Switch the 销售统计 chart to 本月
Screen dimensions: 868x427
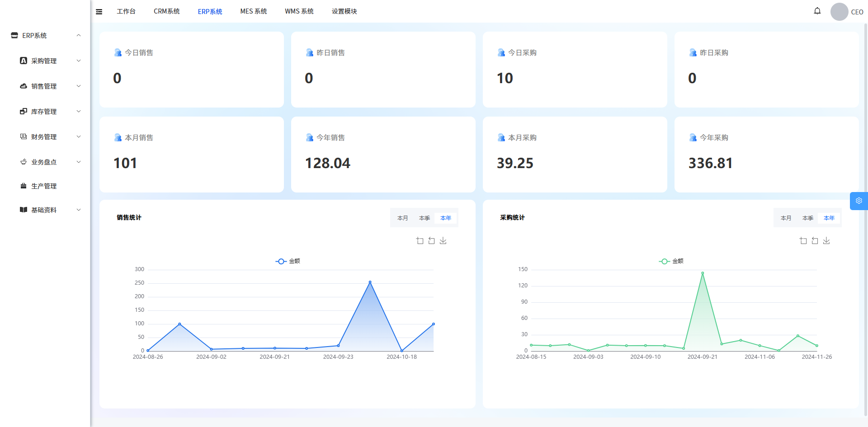[x=402, y=218]
